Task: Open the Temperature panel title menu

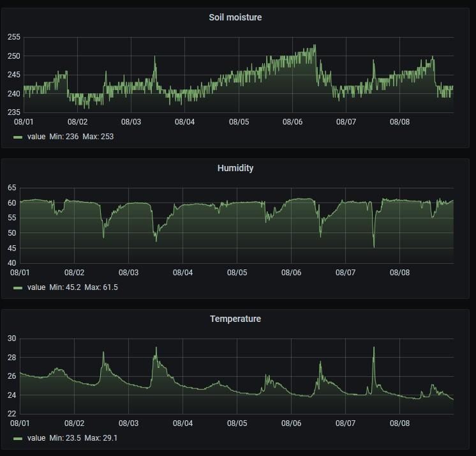Action: (235, 319)
